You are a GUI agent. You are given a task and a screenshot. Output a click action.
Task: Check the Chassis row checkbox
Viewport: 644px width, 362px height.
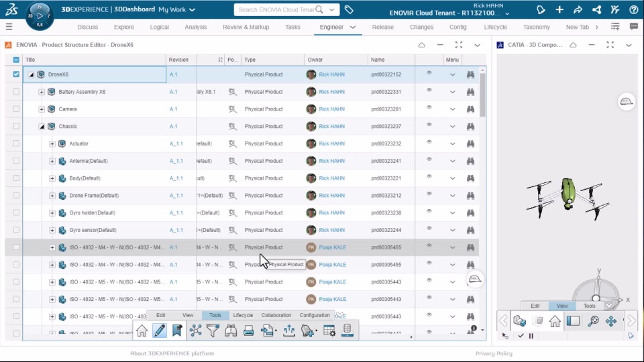16,126
